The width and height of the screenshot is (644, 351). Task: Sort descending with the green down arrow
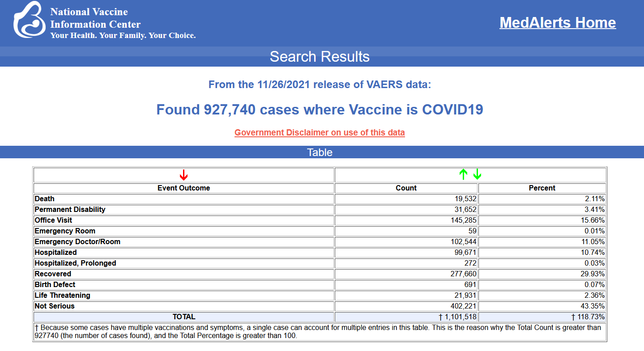coord(477,174)
